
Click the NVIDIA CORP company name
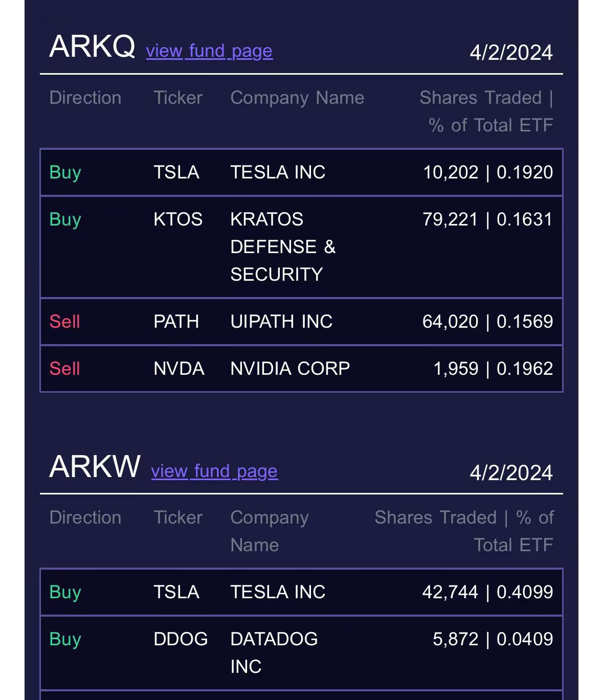pos(290,369)
